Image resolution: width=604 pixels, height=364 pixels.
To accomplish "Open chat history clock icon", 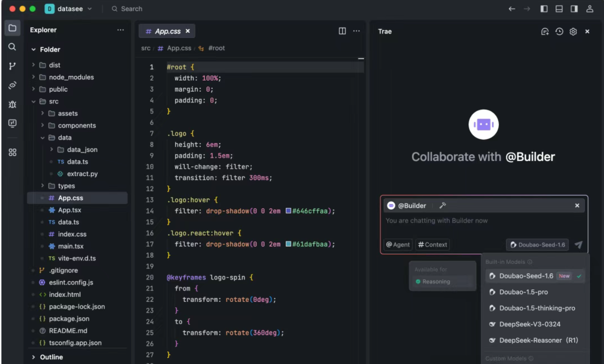I will tap(559, 32).
